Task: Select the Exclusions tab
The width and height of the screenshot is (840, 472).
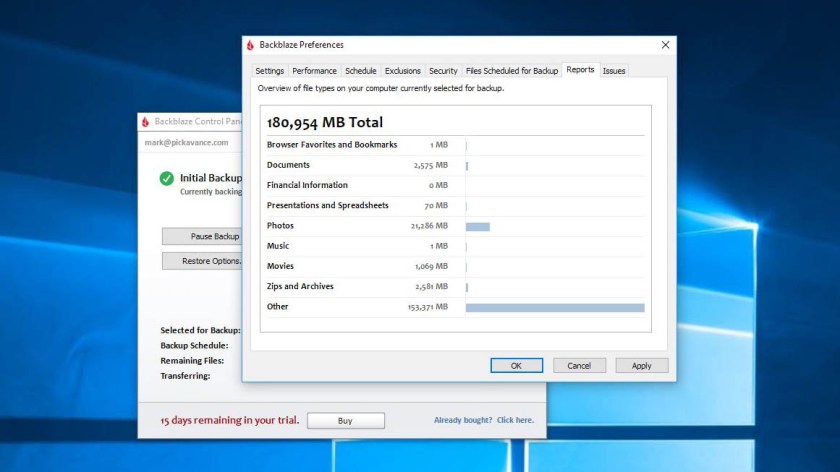Action: pyautogui.click(x=402, y=71)
